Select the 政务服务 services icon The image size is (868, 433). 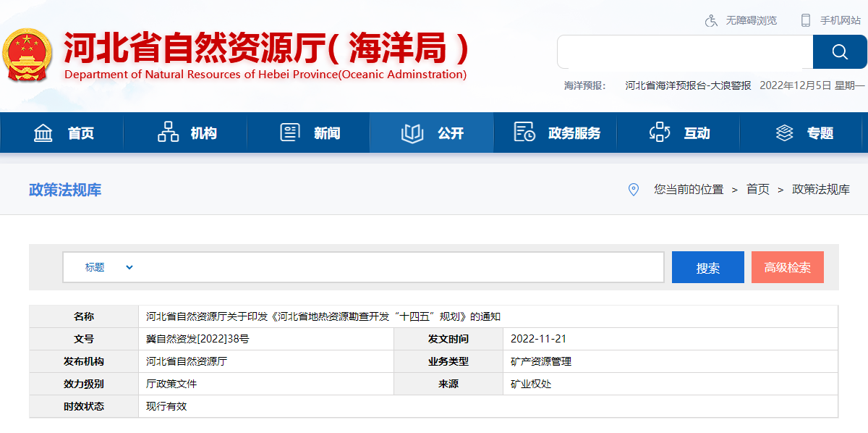(523, 132)
